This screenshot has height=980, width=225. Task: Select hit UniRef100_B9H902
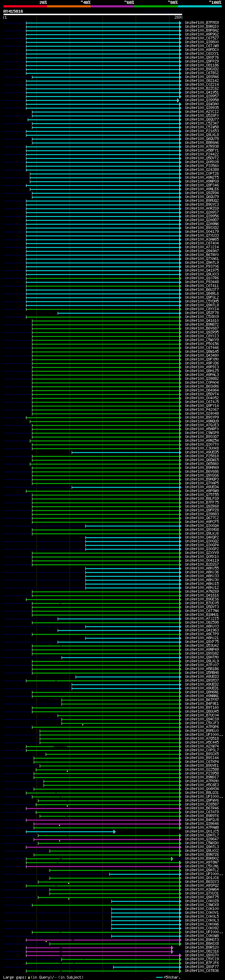click(202, 859)
